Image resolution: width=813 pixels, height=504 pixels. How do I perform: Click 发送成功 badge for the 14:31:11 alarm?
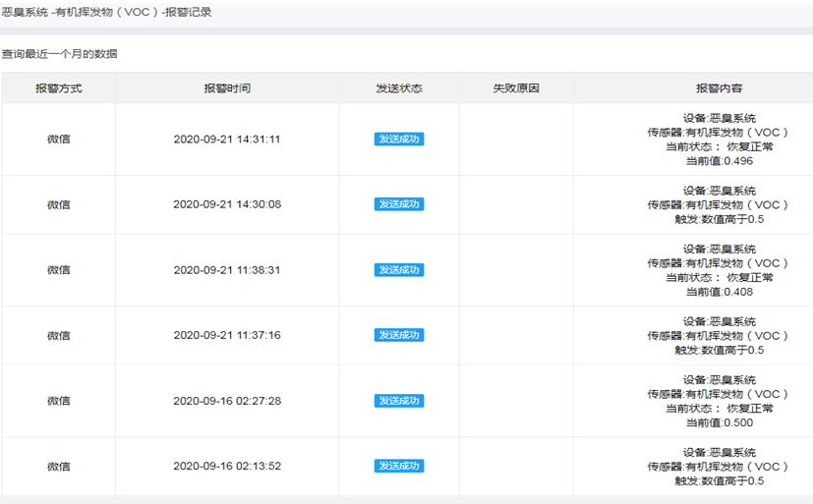(x=398, y=140)
